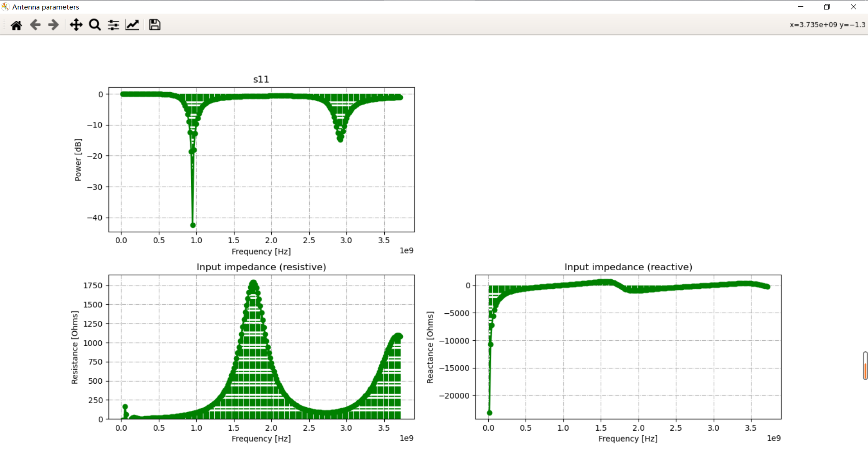Click the application icon in the title bar
The image size is (868, 466).
tap(5, 6)
